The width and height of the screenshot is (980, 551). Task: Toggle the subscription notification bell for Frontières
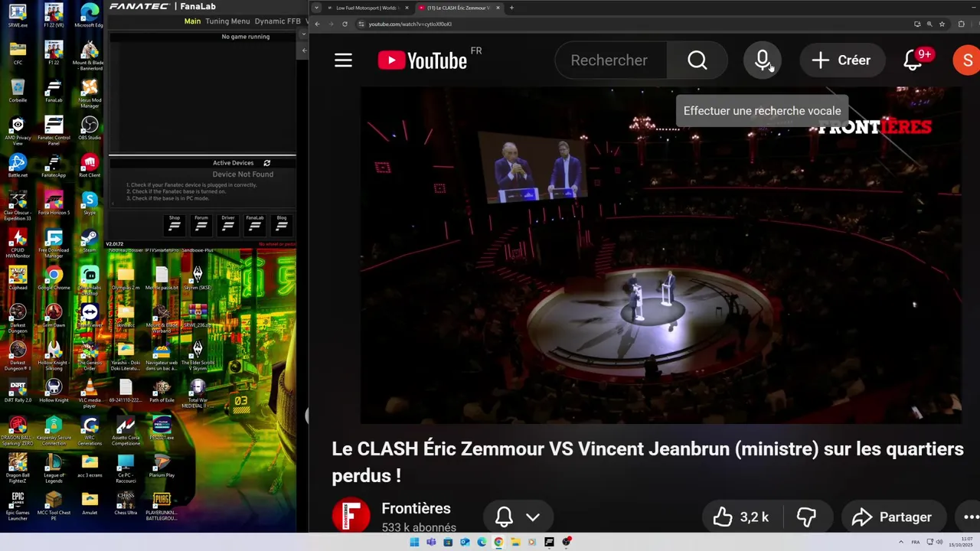(x=504, y=517)
